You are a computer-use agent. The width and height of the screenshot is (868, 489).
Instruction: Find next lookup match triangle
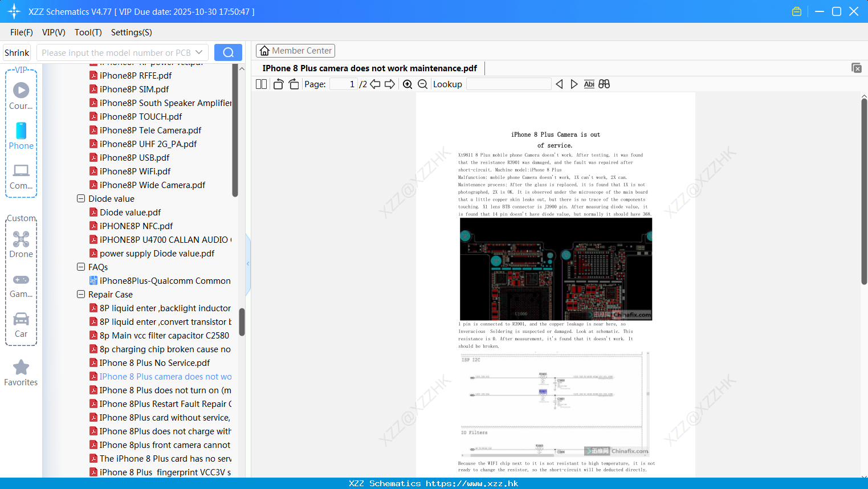coord(574,84)
